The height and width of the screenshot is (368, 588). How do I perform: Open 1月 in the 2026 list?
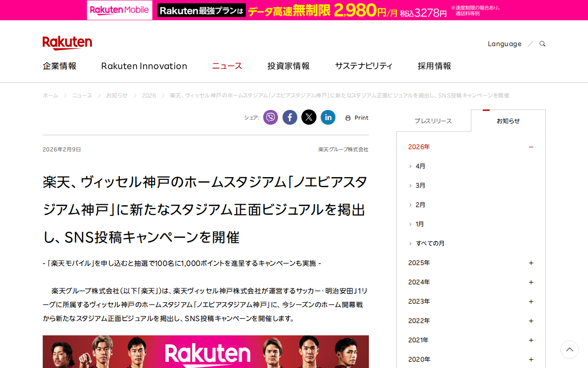[420, 224]
